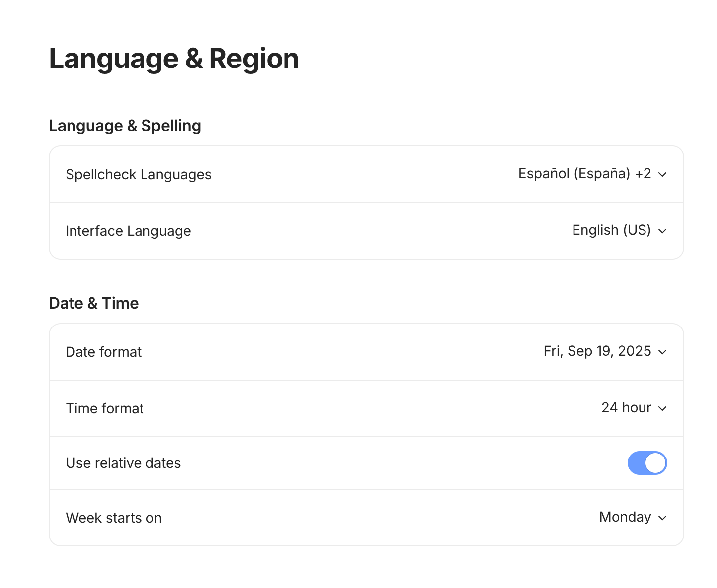Click the Interface Language row label
Image resolution: width=717 pixels, height=588 pixels.
(128, 231)
